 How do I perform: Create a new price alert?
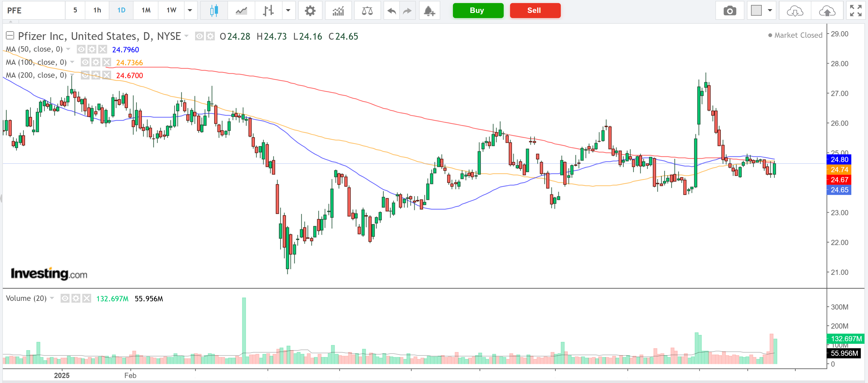[429, 10]
